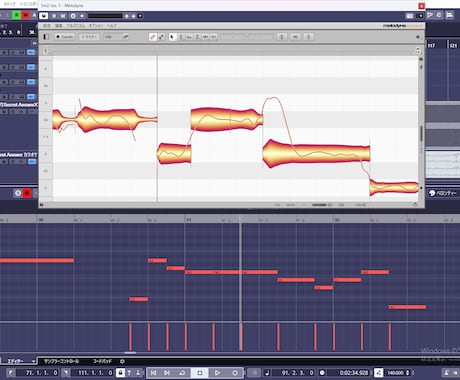Switch to the Sampler Control tab

tap(61, 361)
